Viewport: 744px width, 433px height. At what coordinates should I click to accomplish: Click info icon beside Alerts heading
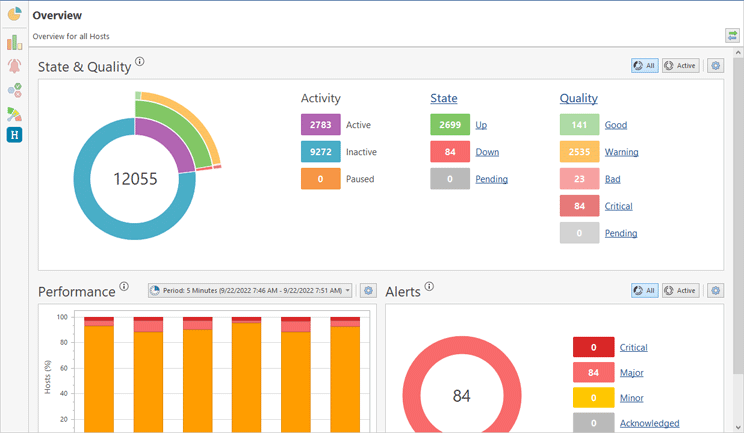coord(429,287)
